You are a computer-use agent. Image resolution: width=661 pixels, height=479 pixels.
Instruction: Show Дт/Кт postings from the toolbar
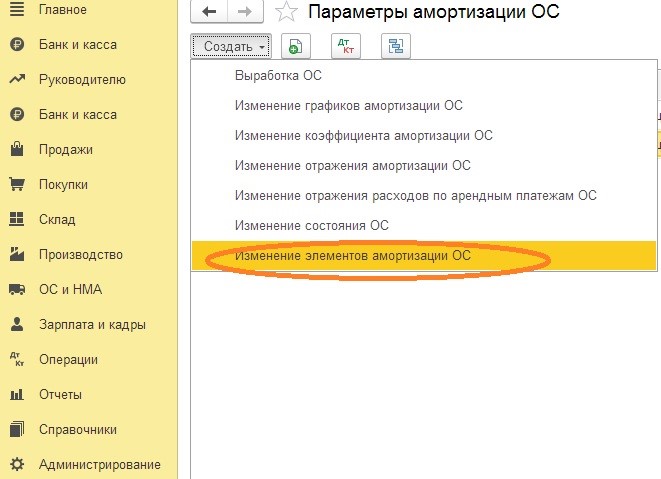(x=346, y=46)
